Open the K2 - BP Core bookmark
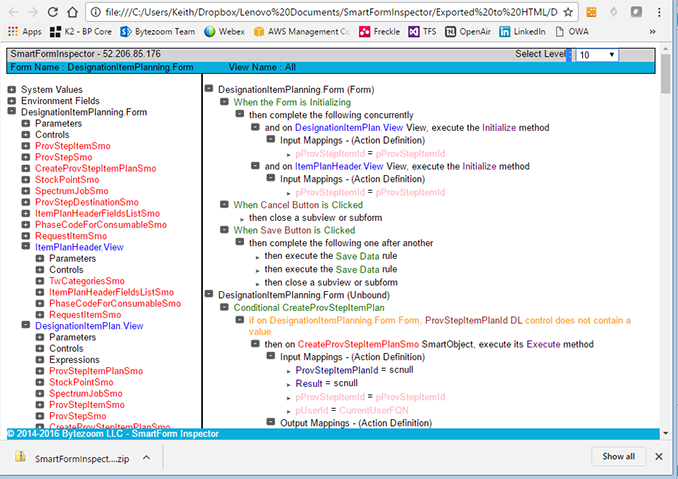 tap(80, 32)
